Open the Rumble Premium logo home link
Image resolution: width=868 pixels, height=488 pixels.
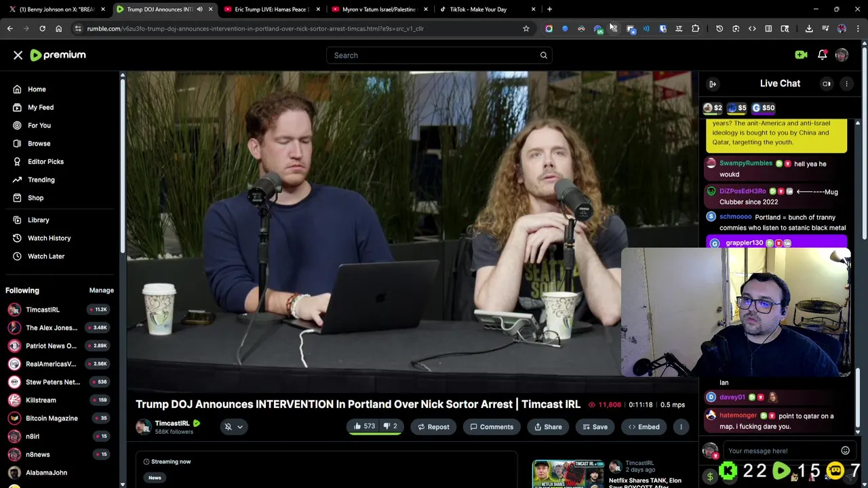[x=58, y=55]
